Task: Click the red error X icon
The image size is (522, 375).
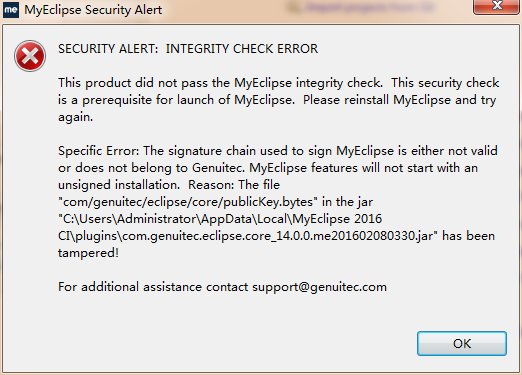Action: 30,56
